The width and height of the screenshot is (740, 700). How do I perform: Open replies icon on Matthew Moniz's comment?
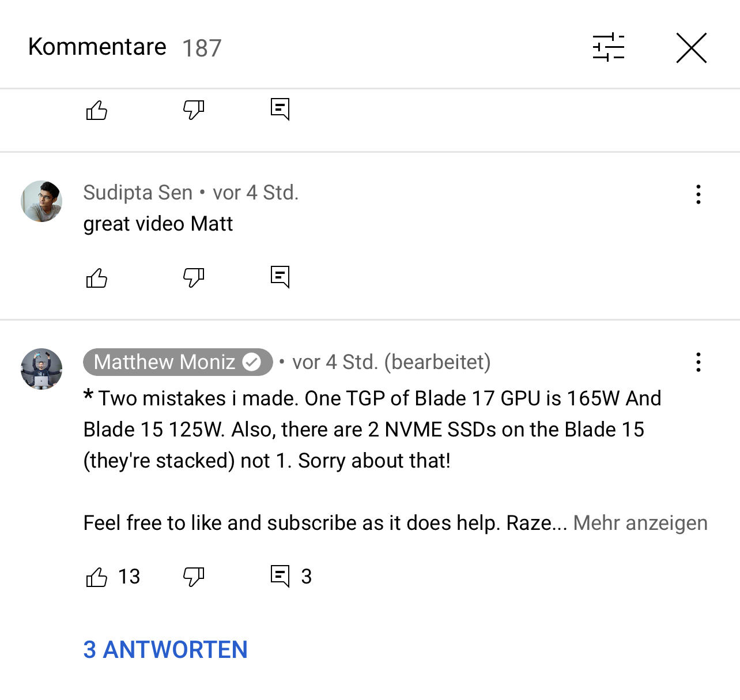[280, 576]
